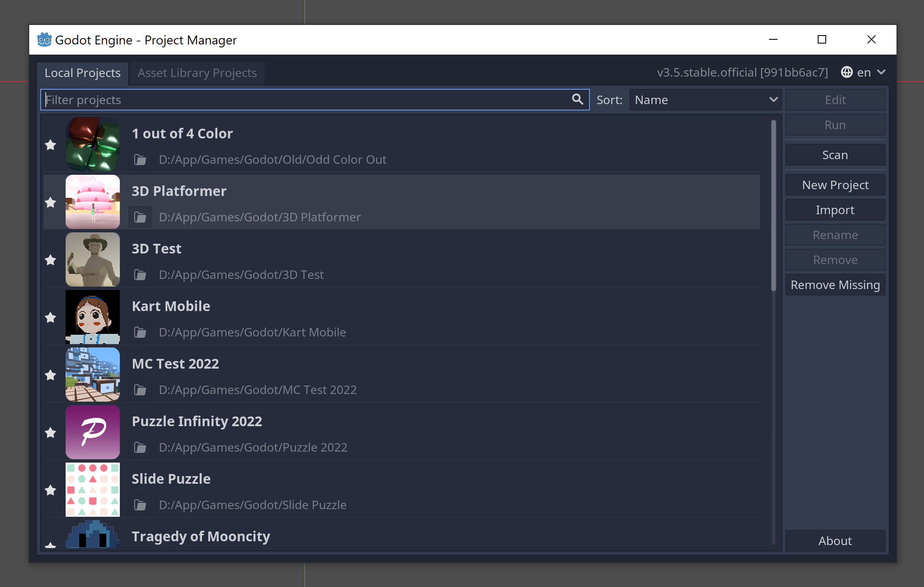Image resolution: width=924 pixels, height=587 pixels.
Task: Show Puzzle Infinity 2022 in file manager
Action: (x=140, y=447)
